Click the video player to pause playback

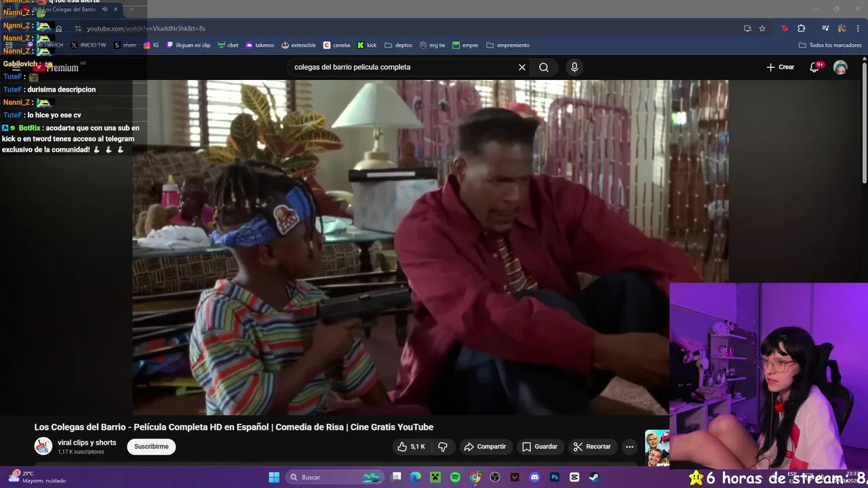[x=430, y=247]
